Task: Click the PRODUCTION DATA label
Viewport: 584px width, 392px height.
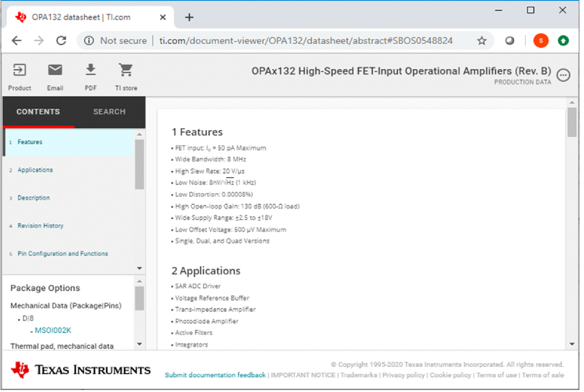Action: (522, 82)
